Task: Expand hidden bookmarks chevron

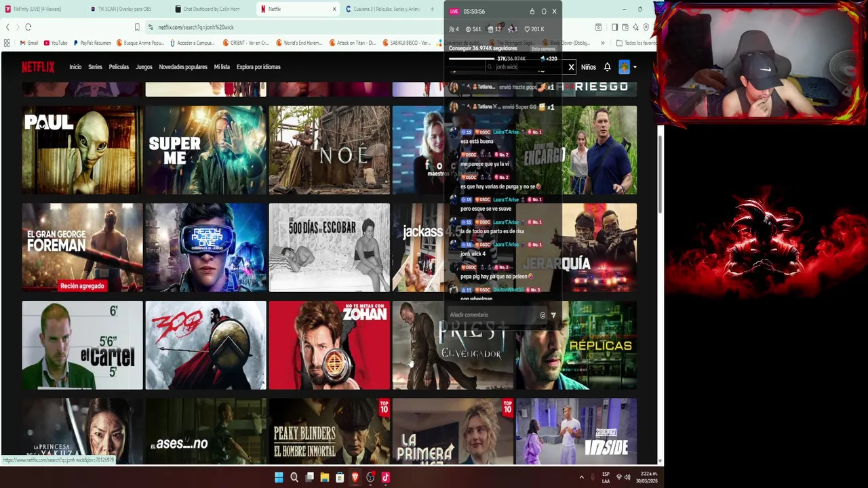Action: coord(602,43)
